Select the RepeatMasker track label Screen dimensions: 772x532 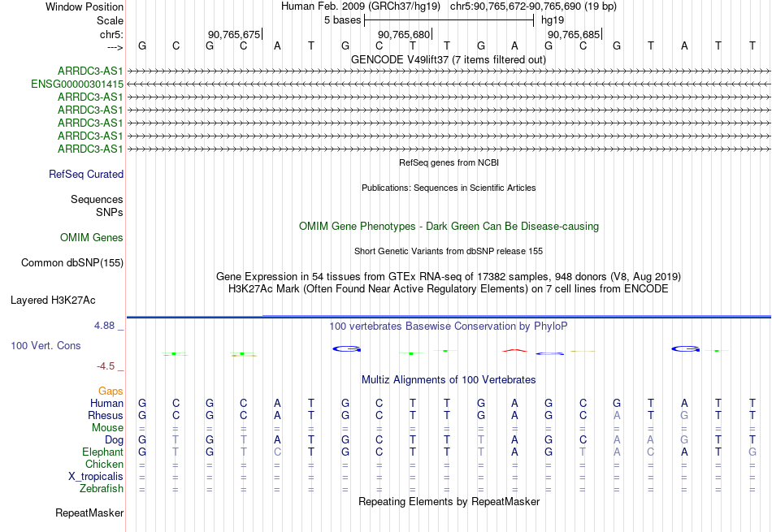click(x=89, y=513)
